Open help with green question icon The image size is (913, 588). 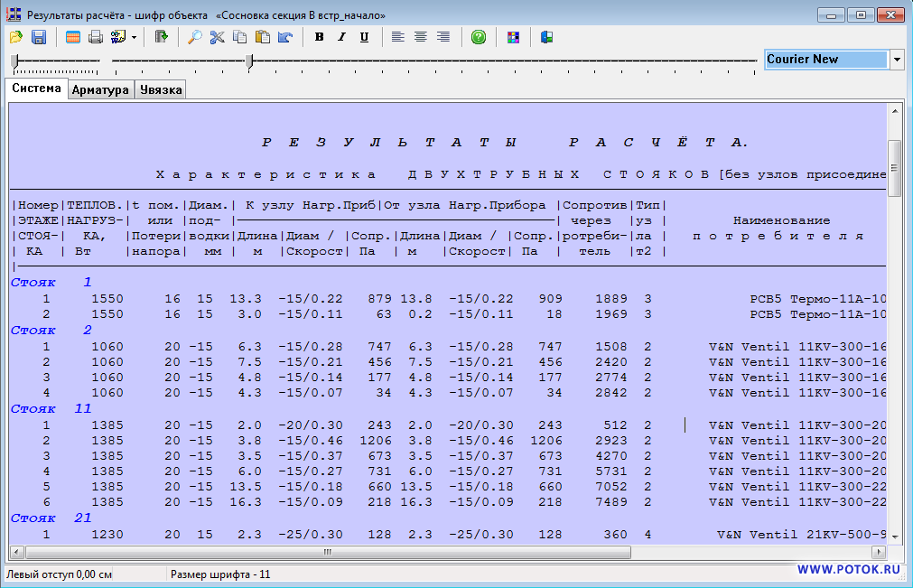pyautogui.click(x=479, y=37)
